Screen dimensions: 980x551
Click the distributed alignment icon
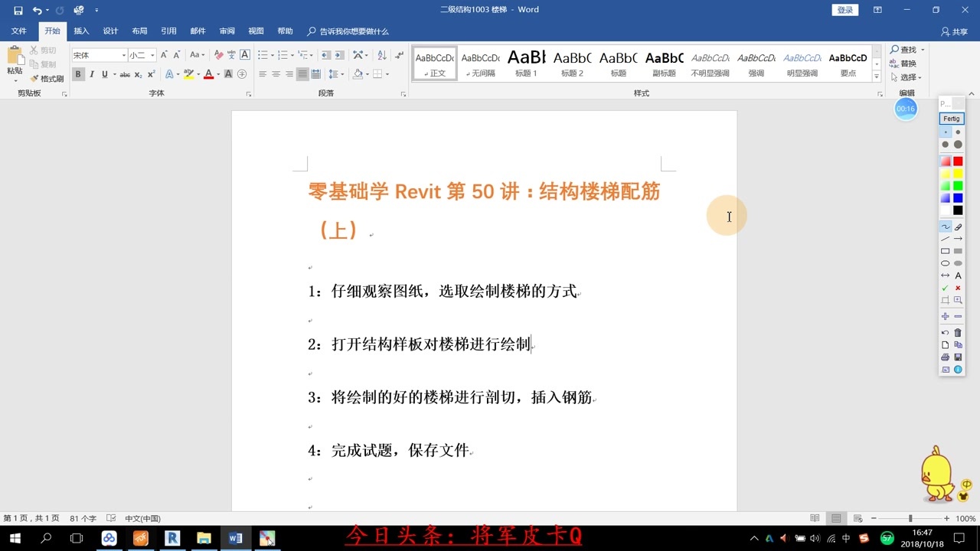tap(316, 74)
